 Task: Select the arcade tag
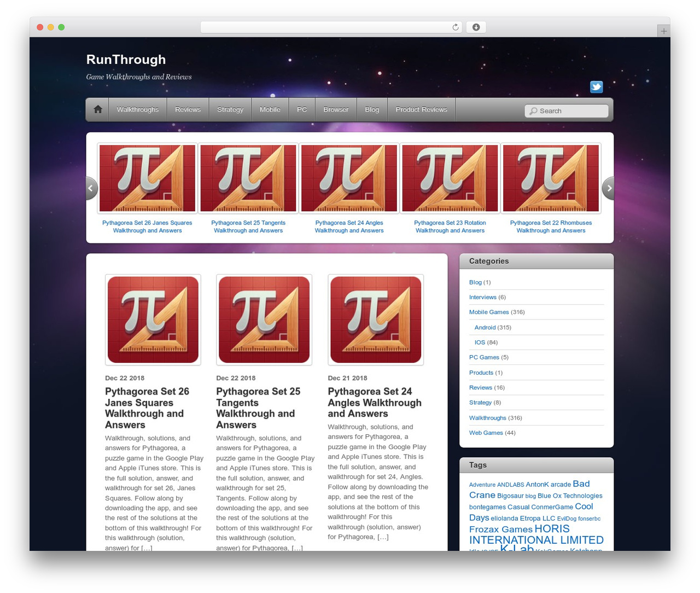[561, 485]
